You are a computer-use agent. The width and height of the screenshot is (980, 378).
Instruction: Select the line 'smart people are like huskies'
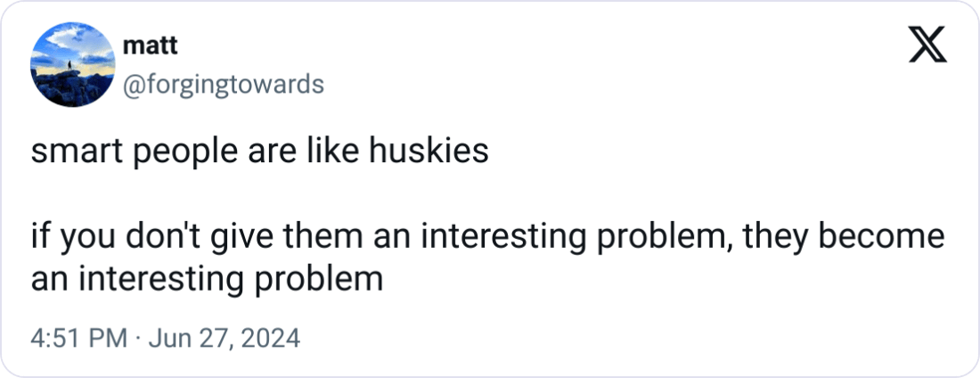(x=259, y=152)
